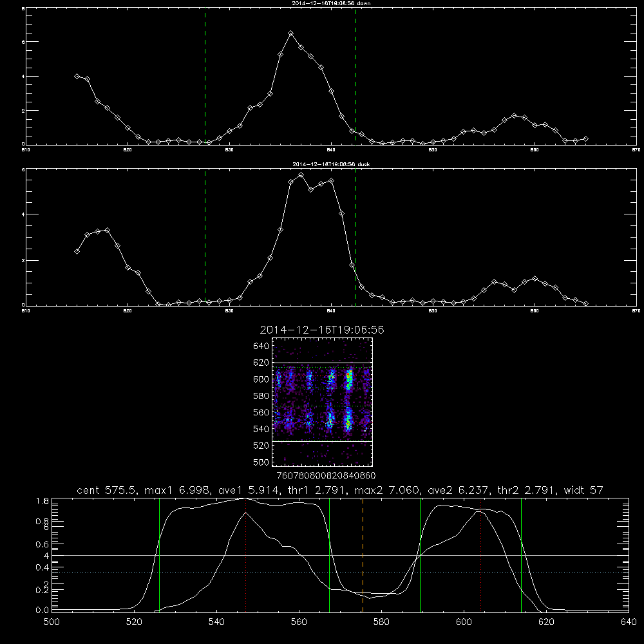Click the dawn plot title at the top
Screen dimensions: 644x644
click(x=331, y=3)
